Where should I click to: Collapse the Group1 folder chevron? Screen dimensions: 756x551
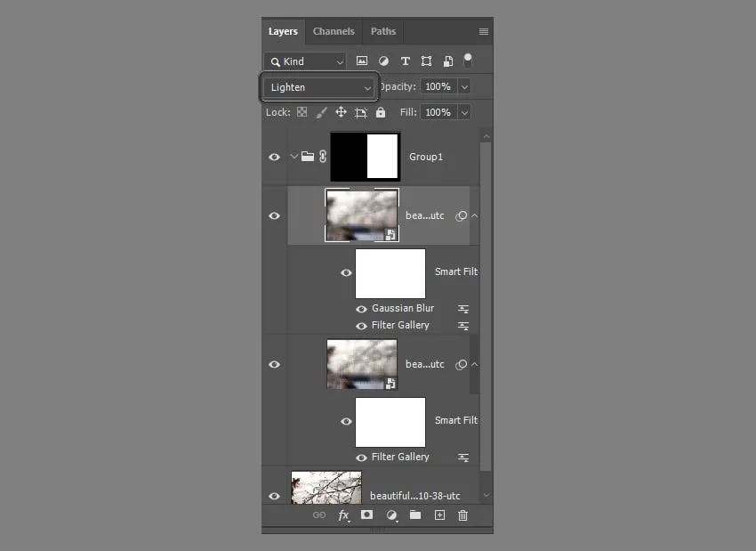click(x=294, y=157)
